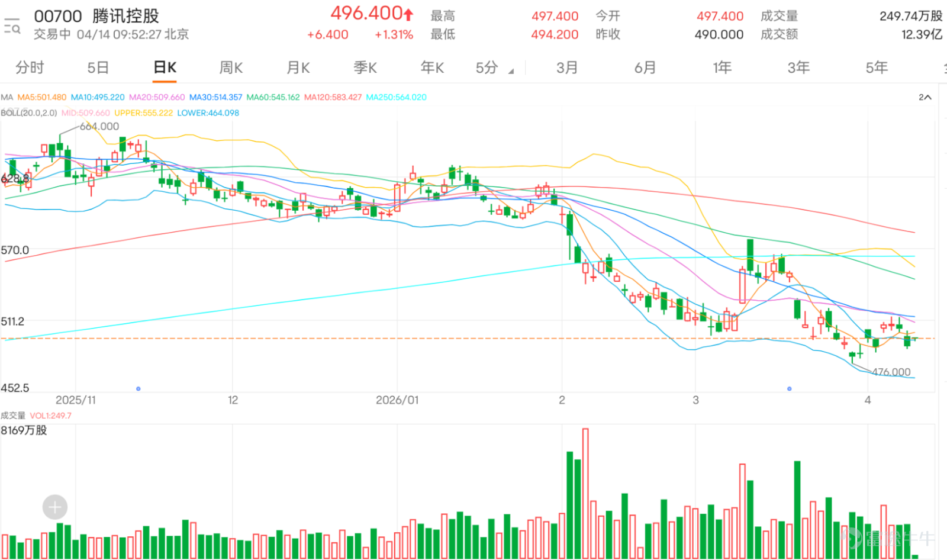The height and width of the screenshot is (560, 947).
Task: Click the MA120:583.427 indicator label
Action: click(333, 97)
